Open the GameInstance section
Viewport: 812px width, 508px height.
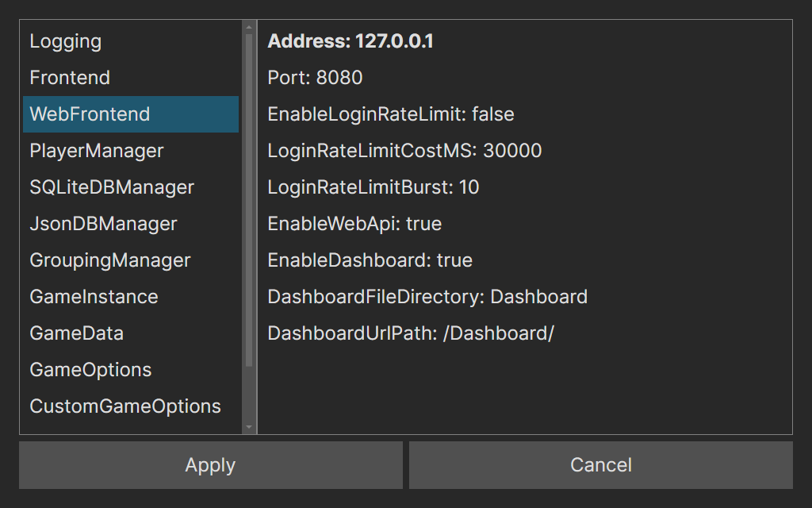click(x=94, y=297)
